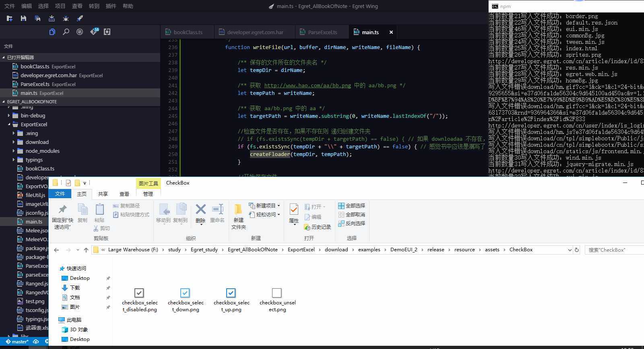
Task: Open the 帮助 menu
Action: (x=128, y=6)
